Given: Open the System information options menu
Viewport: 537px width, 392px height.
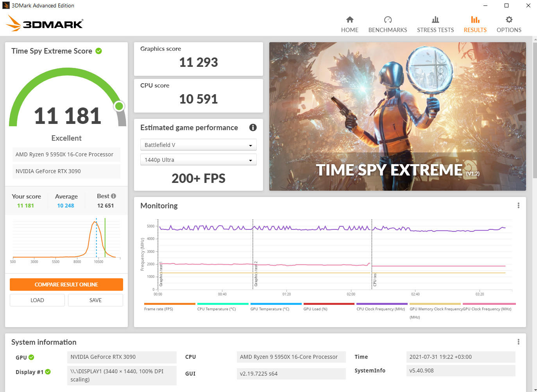Looking at the screenshot, I should 518,342.
